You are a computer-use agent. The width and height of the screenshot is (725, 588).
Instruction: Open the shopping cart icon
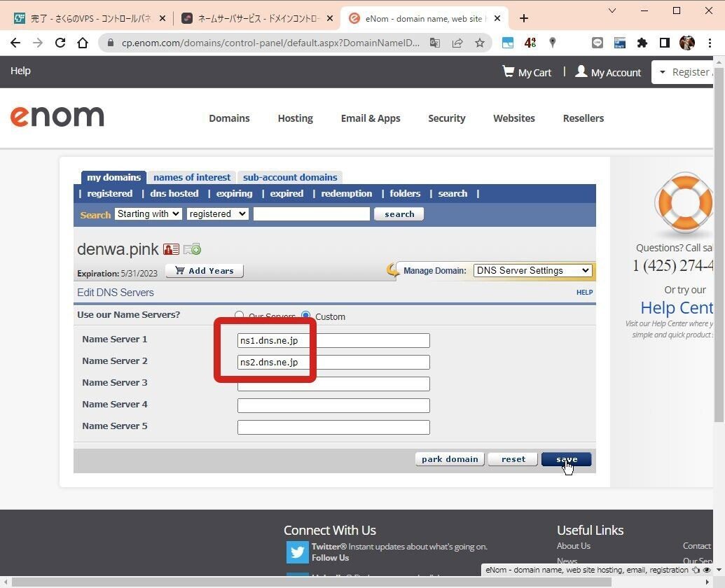pyautogui.click(x=508, y=71)
